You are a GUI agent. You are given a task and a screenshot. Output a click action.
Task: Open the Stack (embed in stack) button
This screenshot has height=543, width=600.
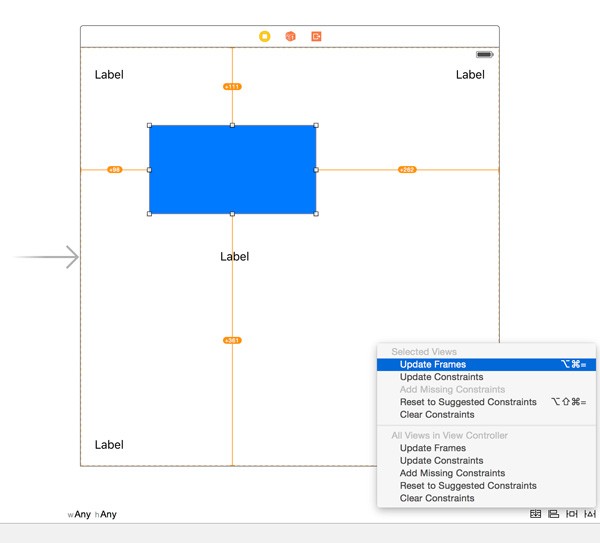[535, 514]
